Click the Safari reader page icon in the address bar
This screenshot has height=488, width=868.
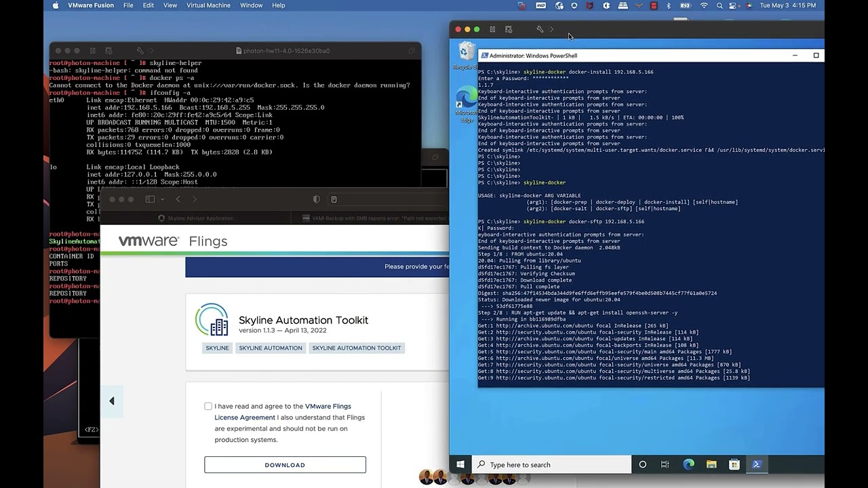pyautogui.click(x=334, y=199)
